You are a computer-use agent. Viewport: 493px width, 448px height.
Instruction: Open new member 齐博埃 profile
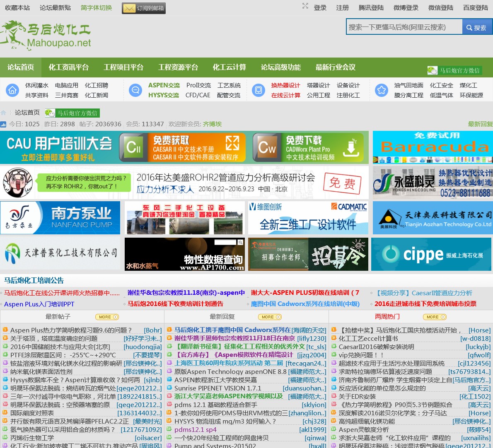point(212,124)
